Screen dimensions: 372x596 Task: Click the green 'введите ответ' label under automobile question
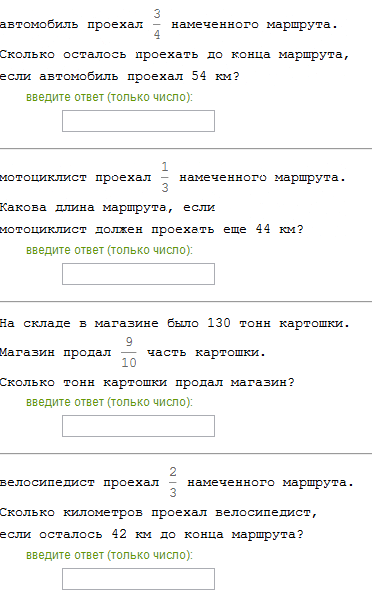[109, 97]
